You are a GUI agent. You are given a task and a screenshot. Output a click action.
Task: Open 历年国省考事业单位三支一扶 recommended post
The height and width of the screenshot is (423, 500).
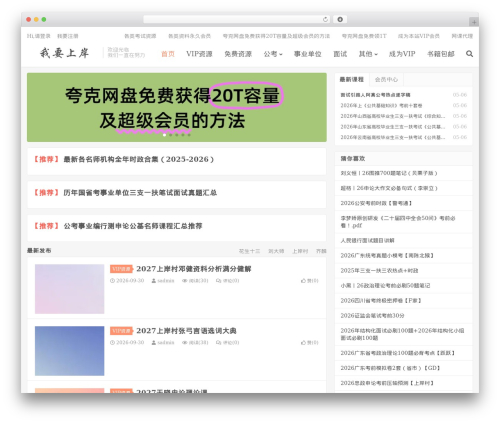pyautogui.click(x=140, y=193)
